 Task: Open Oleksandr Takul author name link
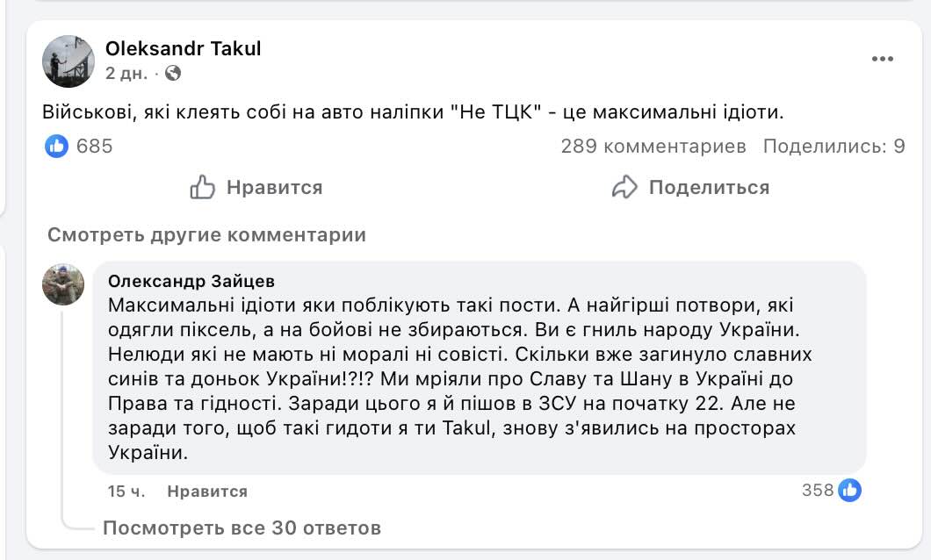183,48
